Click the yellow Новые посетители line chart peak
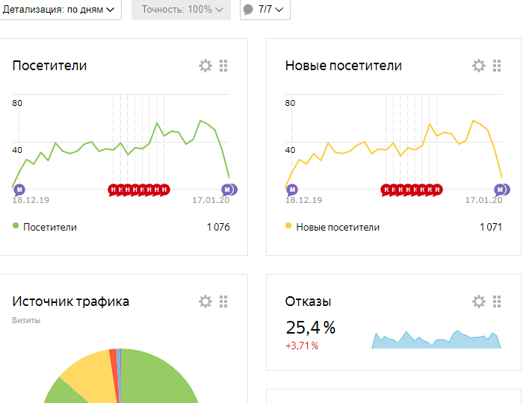 point(474,121)
